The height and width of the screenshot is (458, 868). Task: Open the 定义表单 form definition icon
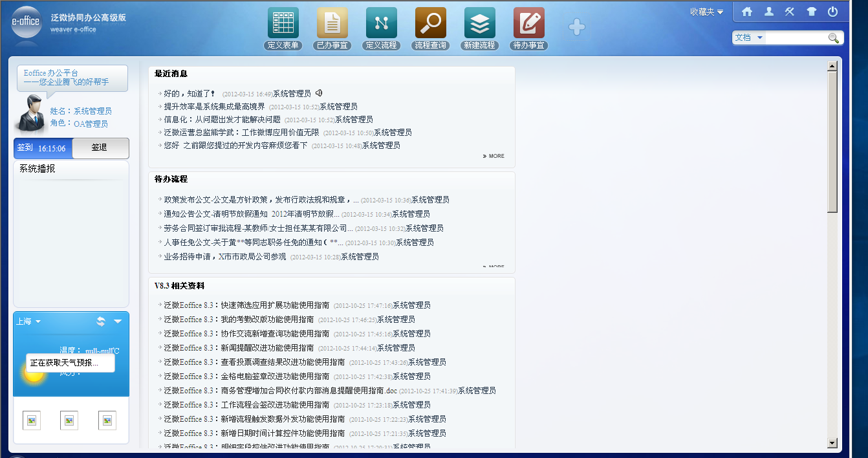(283, 23)
